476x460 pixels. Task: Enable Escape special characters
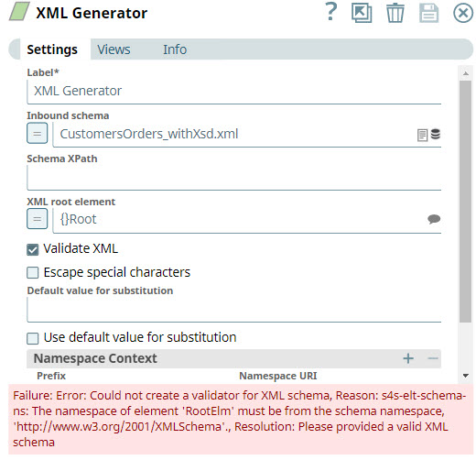pos(33,272)
